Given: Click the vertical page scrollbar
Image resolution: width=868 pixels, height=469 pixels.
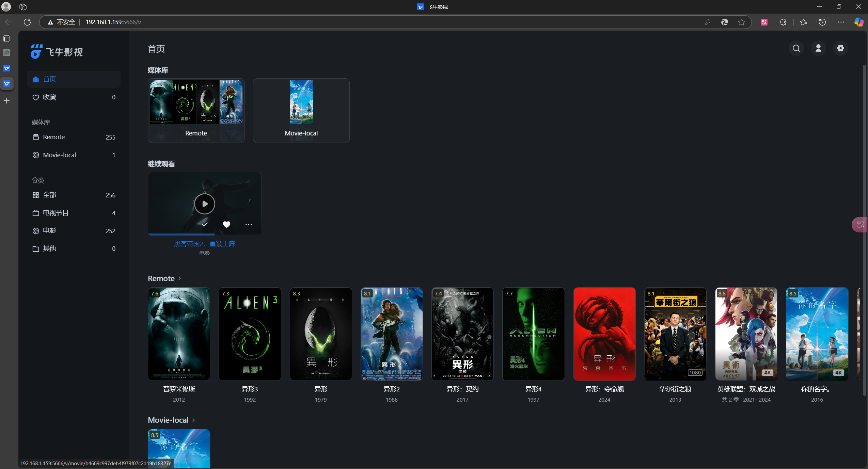Looking at the screenshot, I should [x=864, y=230].
